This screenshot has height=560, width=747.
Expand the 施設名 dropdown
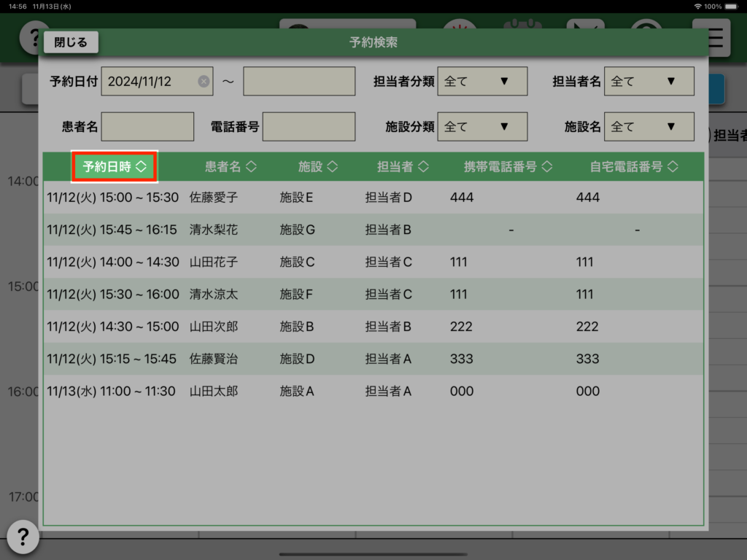(649, 127)
